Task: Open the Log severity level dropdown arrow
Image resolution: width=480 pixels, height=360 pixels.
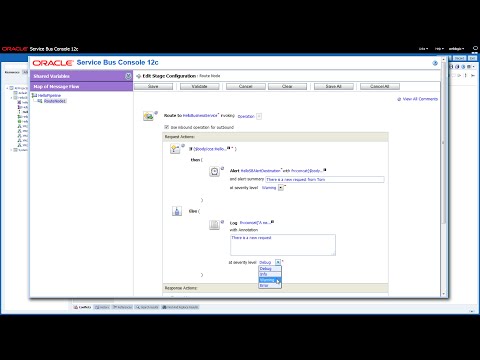Action: point(278,262)
